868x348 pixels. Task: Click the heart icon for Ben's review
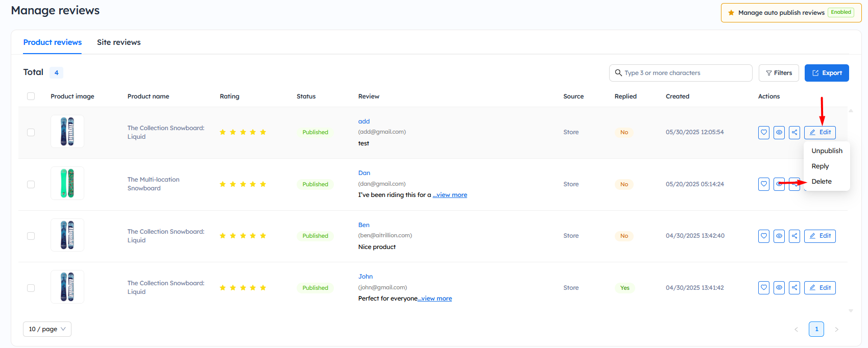click(x=764, y=236)
